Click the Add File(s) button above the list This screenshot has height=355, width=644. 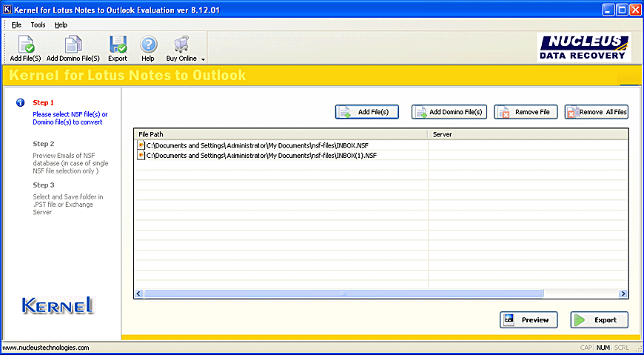(366, 112)
